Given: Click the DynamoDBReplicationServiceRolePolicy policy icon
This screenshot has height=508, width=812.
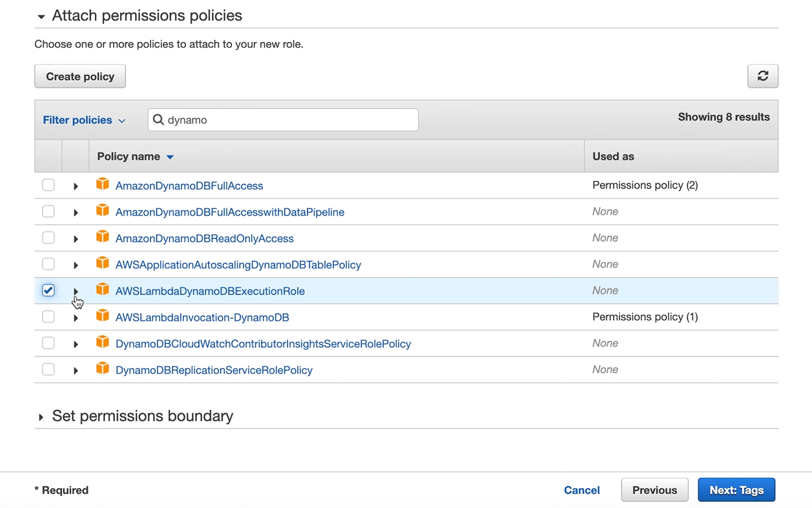Looking at the screenshot, I should coord(103,369).
